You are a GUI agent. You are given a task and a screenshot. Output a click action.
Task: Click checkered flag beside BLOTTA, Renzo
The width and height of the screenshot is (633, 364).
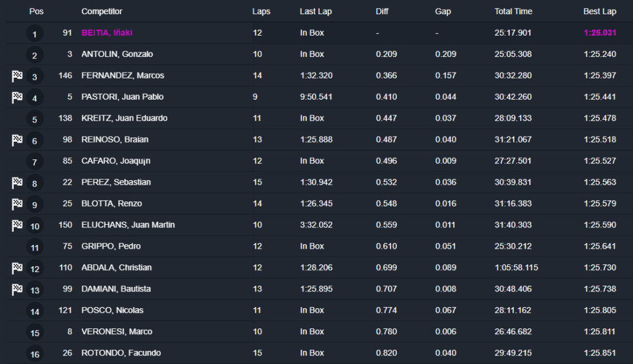(17, 204)
